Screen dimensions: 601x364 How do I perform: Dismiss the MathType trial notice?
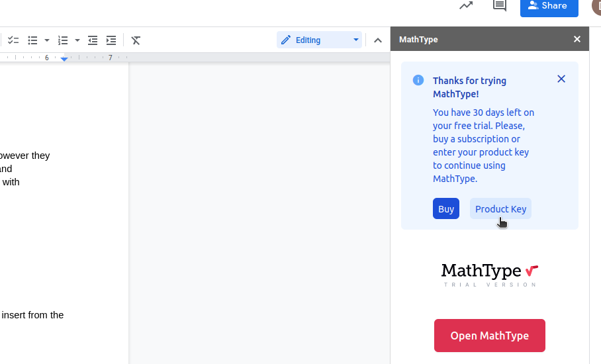click(561, 79)
